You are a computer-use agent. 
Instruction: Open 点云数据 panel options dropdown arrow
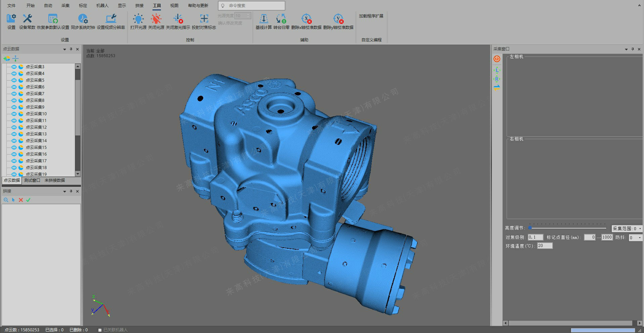(x=65, y=49)
